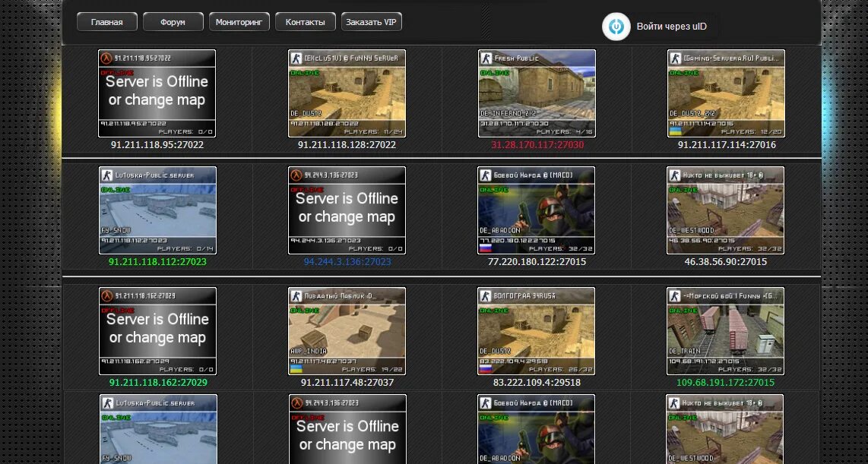Click "PLAYERS: 26/32" in ВОЛГОГРАД banner
Image resolution: width=868 pixels, height=464 pixels.
point(562,369)
